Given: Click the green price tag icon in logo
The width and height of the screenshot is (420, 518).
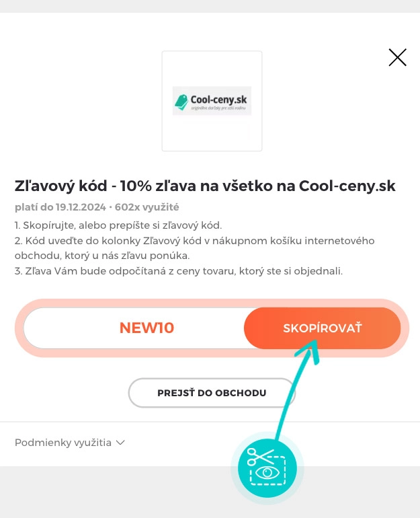Looking at the screenshot, I should [180, 102].
